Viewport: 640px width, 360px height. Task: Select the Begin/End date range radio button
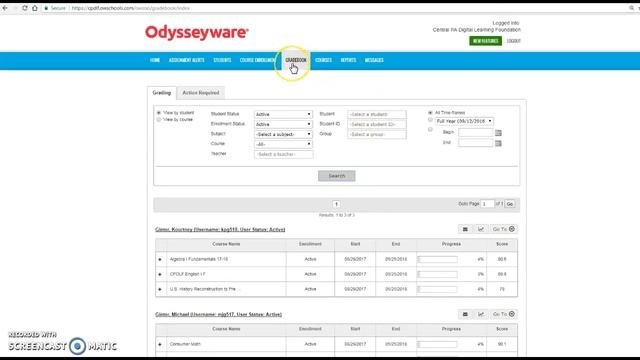click(x=430, y=130)
